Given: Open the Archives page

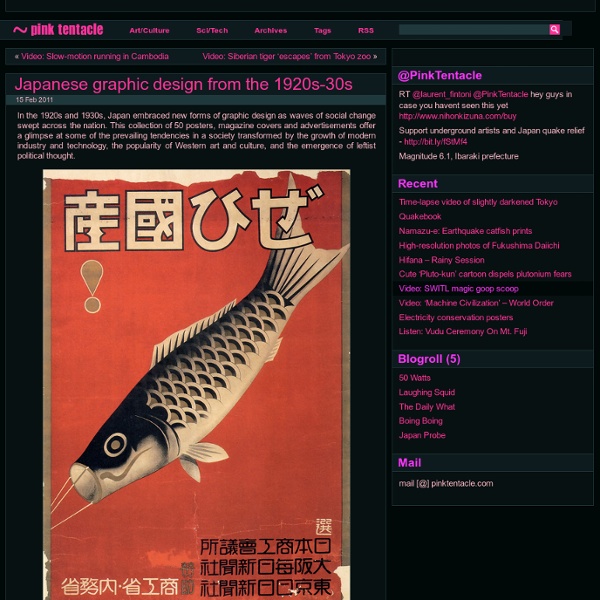Looking at the screenshot, I should [271, 31].
